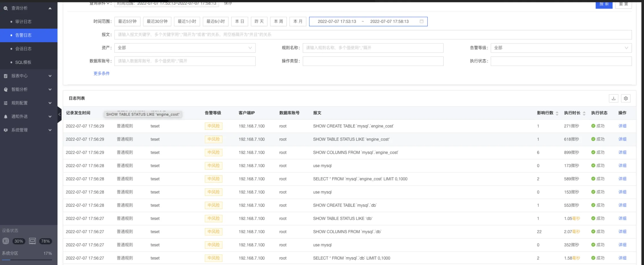Open the 告警等级 dropdown

(561, 48)
